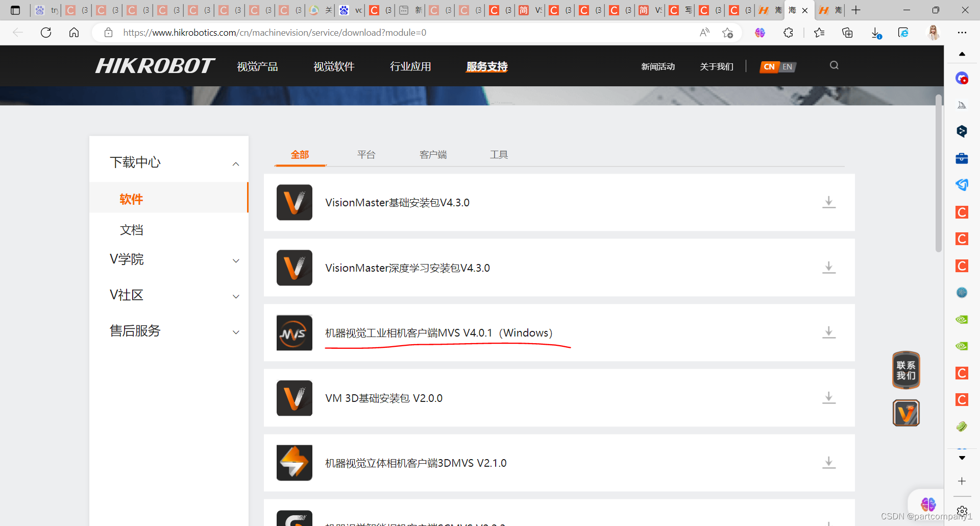
Task: Open the Extensions puzzle icon
Action: coord(788,33)
